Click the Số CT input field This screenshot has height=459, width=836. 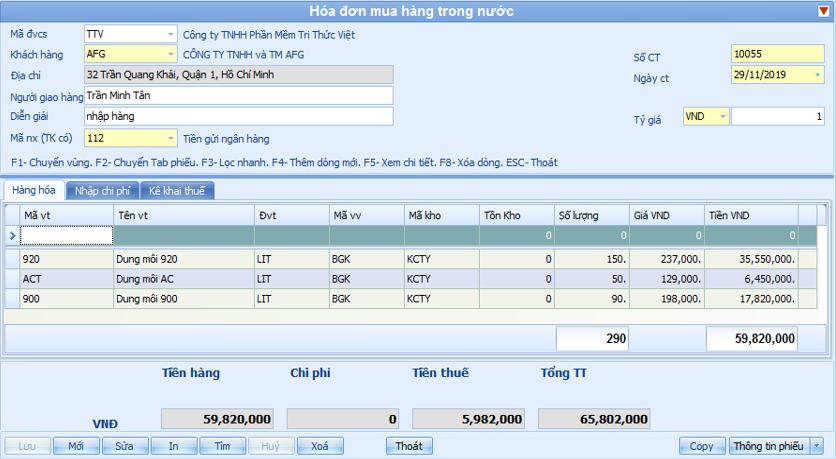point(777,54)
